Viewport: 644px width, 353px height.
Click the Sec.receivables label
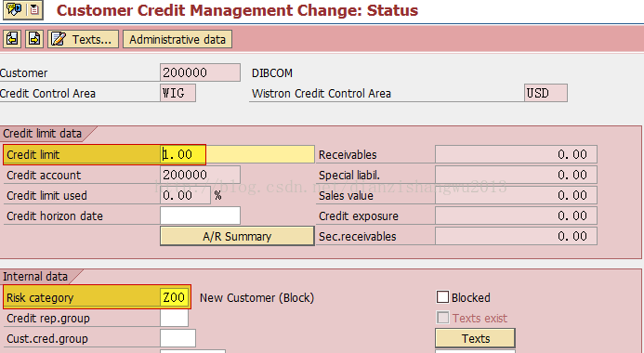point(358,237)
